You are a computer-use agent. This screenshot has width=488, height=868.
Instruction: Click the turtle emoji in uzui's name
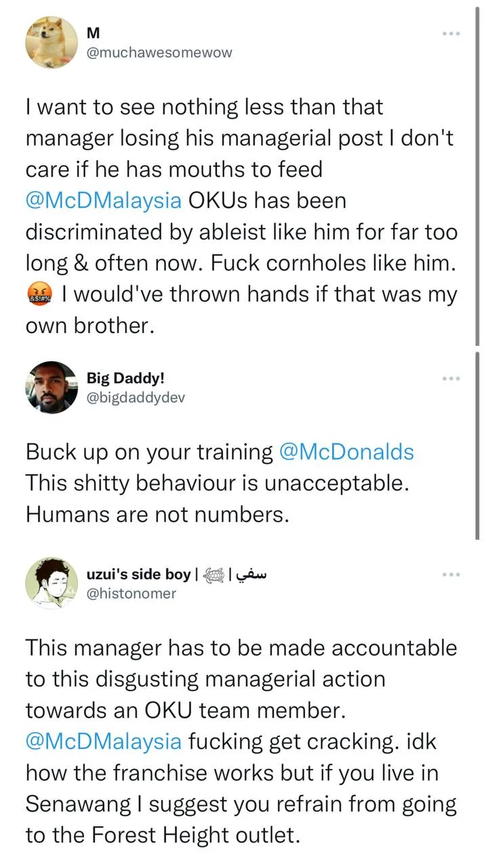[216, 575]
